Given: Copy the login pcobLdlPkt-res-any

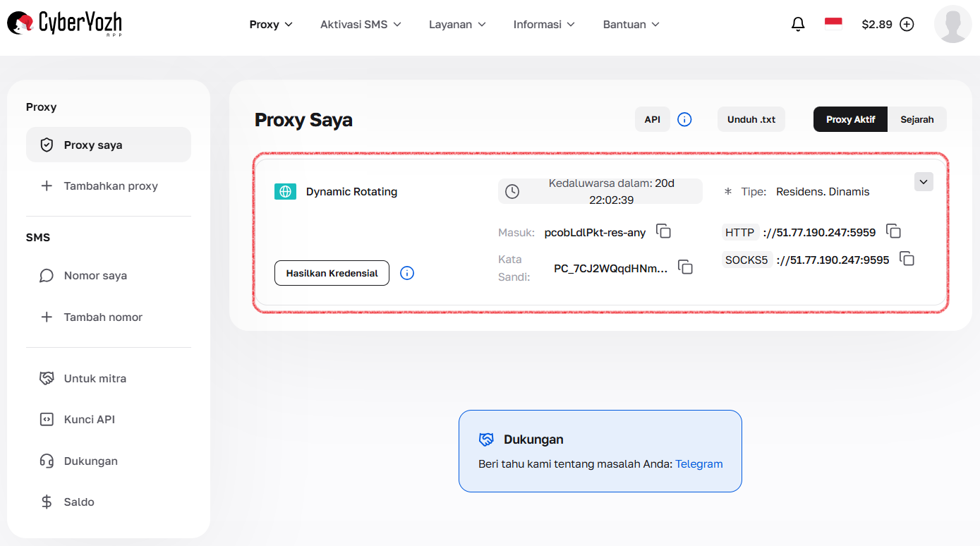Looking at the screenshot, I should pyautogui.click(x=663, y=231).
